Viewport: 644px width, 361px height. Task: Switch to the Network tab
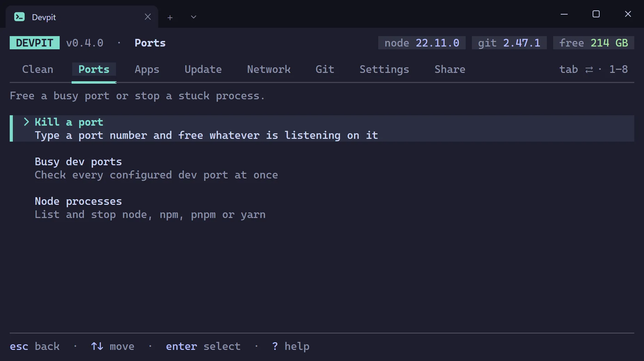point(269,69)
